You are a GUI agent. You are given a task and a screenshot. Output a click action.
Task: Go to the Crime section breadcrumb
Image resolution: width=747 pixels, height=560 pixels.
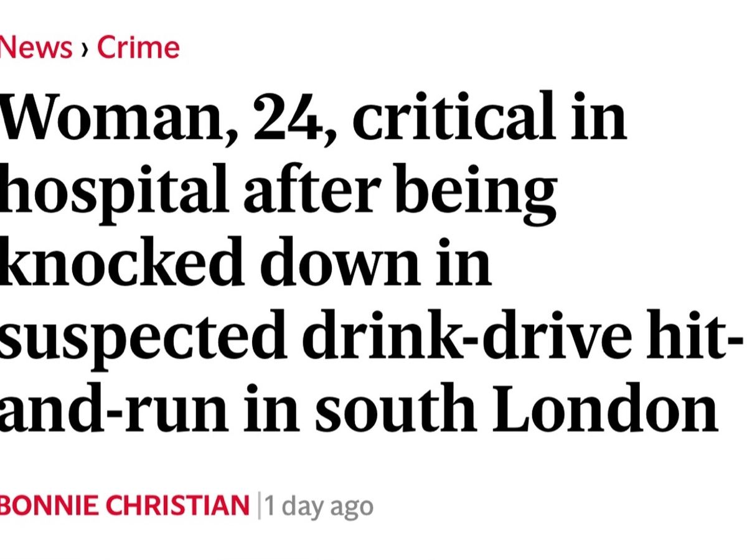pos(138,48)
